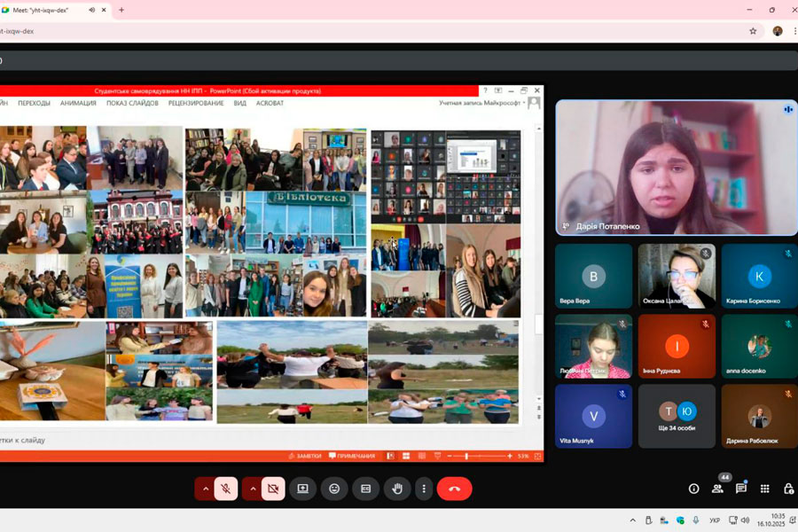Open the Chrome profile avatar
Image resolution: width=798 pixels, height=532 pixels.
777,31
